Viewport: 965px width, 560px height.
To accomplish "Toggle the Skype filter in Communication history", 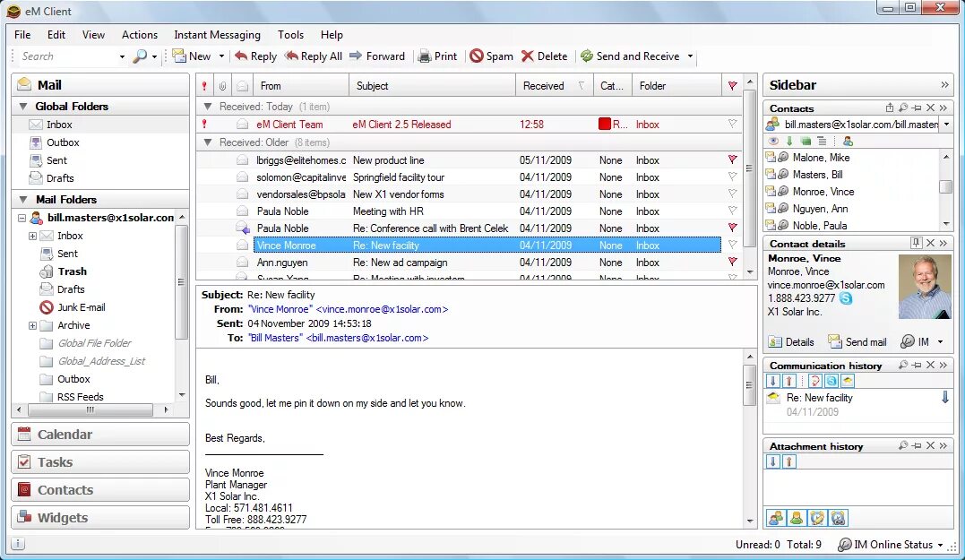I will pyautogui.click(x=831, y=381).
